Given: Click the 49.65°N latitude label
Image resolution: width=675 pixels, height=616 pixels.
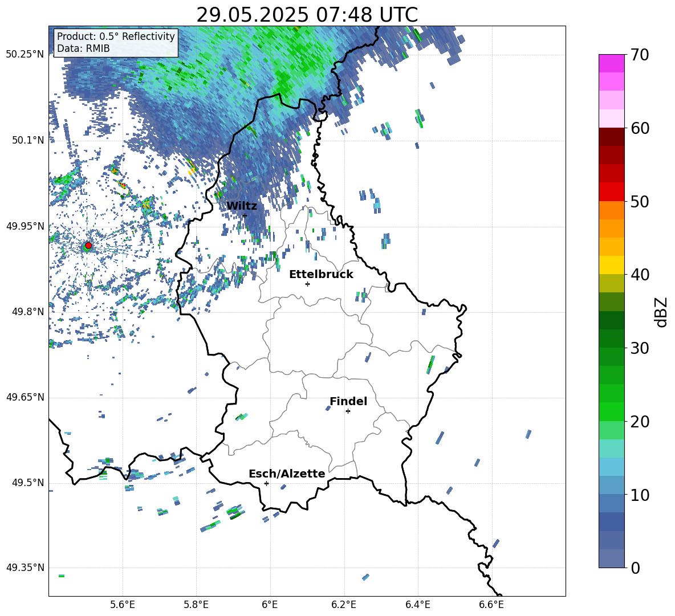Looking at the screenshot, I should pos(25,397).
